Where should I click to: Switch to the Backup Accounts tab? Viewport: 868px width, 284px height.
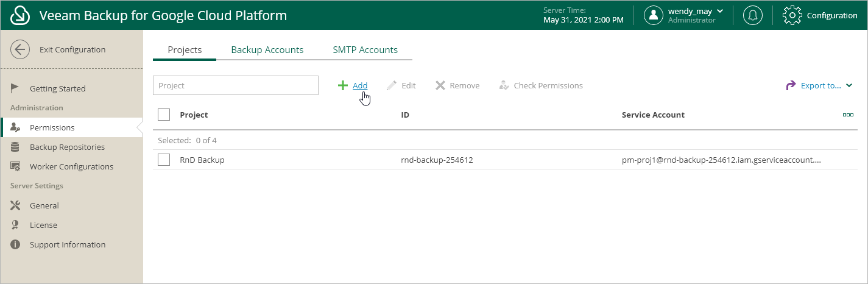[267, 50]
